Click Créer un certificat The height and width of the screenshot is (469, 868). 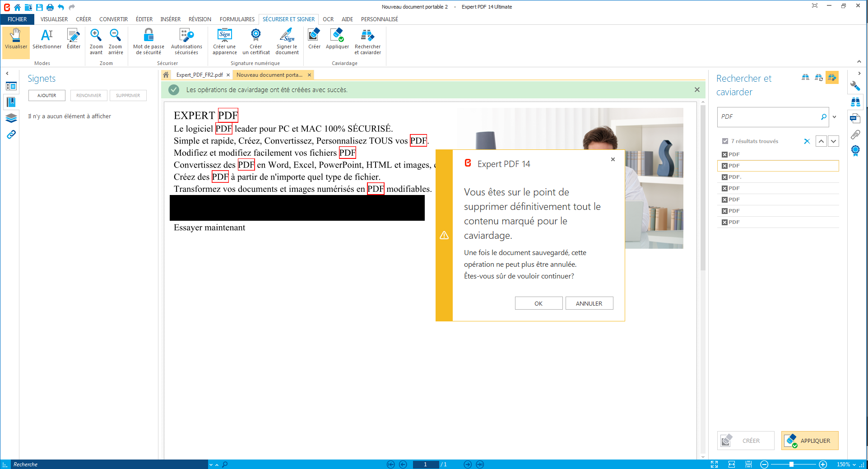[x=256, y=42]
